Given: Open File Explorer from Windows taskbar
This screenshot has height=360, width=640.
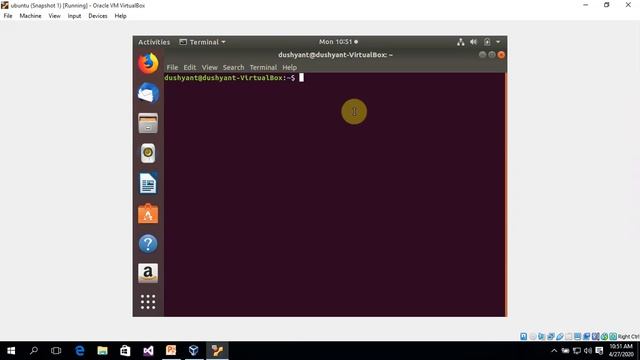Looking at the screenshot, I should (102, 351).
